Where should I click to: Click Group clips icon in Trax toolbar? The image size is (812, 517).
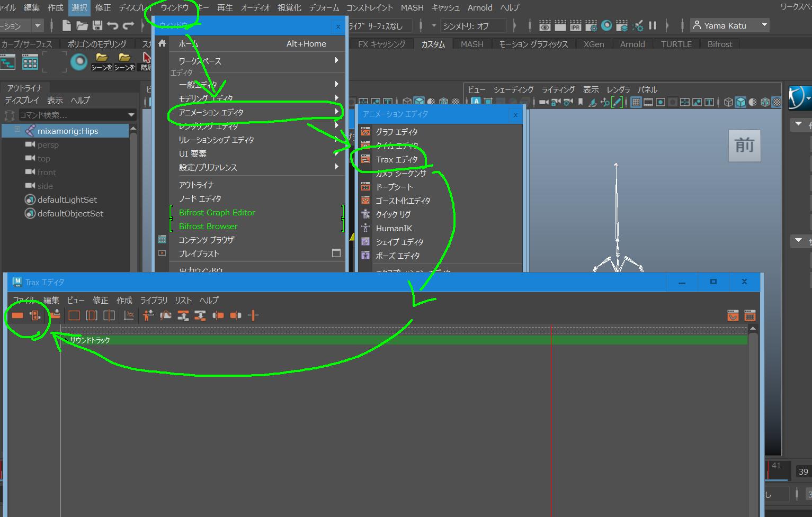pos(183,315)
